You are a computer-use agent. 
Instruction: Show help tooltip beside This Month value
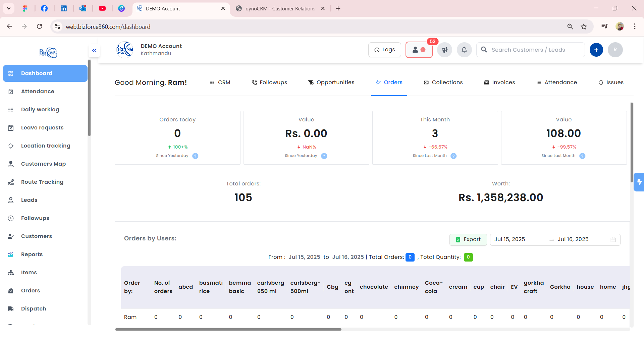[x=454, y=156]
